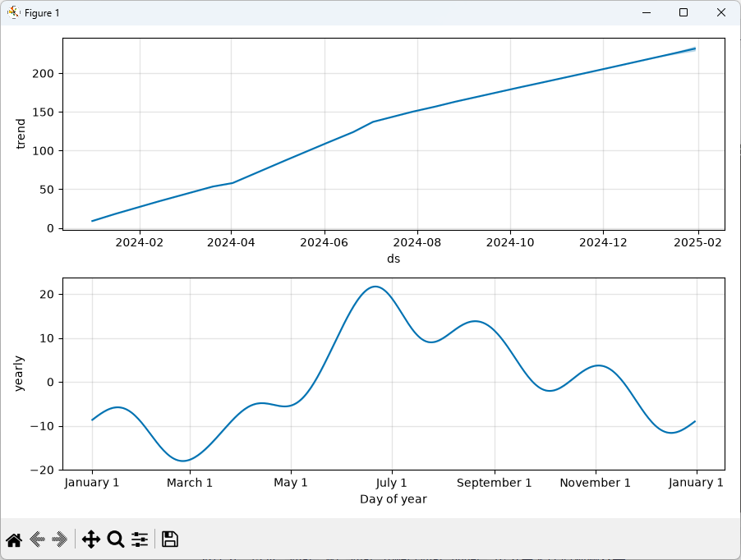Click the 2024-10 tick label

coord(510,243)
